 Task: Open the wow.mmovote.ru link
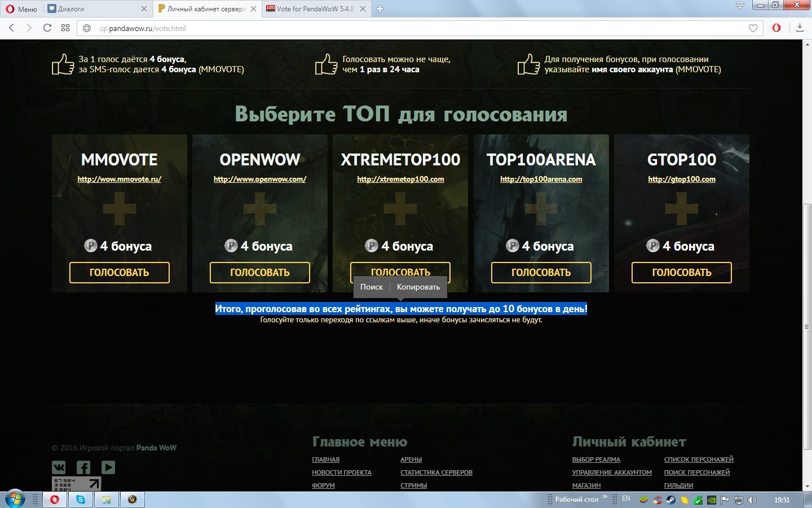pos(120,179)
